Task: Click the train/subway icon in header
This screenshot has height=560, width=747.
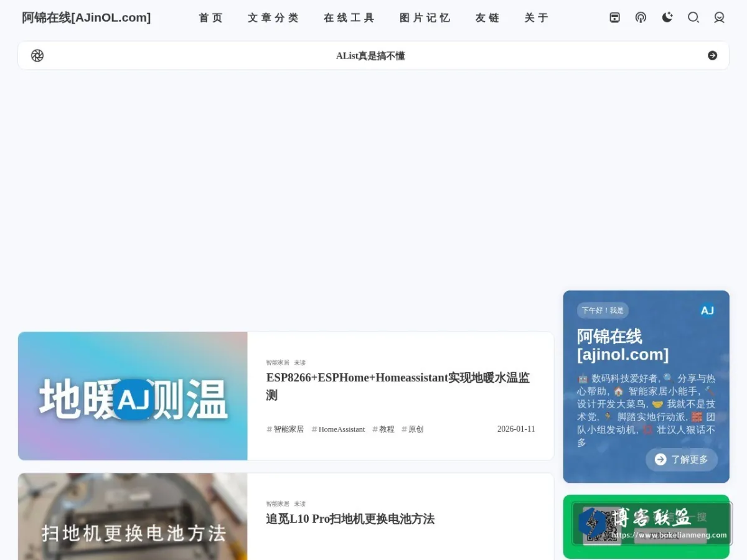Action: coord(614,17)
